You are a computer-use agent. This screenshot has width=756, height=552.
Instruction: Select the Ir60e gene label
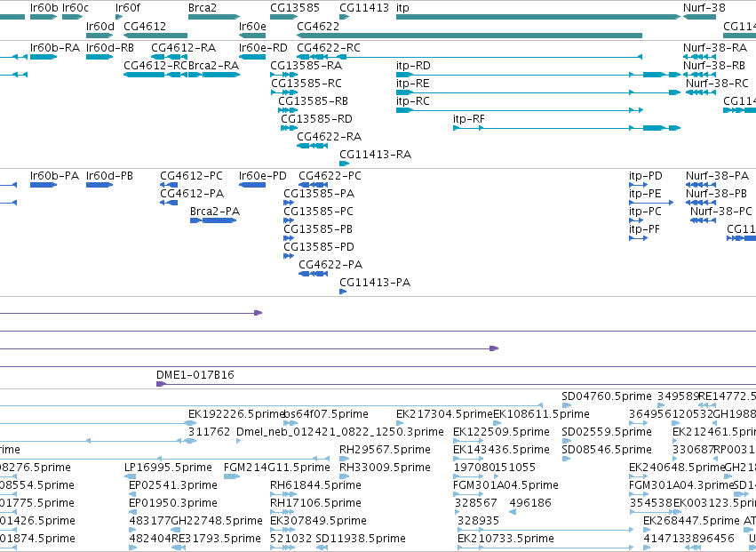[252, 26]
